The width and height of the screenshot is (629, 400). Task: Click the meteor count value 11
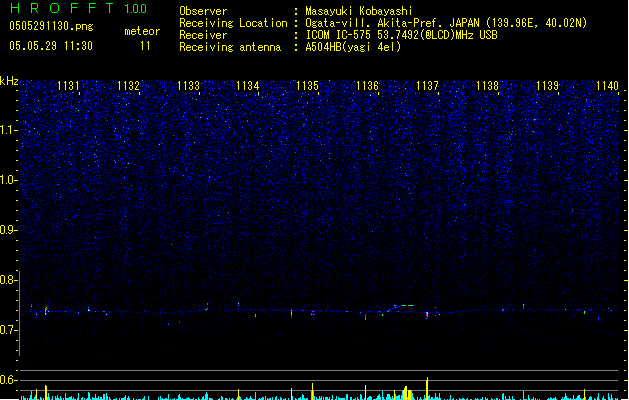pyautogui.click(x=145, y=46)
